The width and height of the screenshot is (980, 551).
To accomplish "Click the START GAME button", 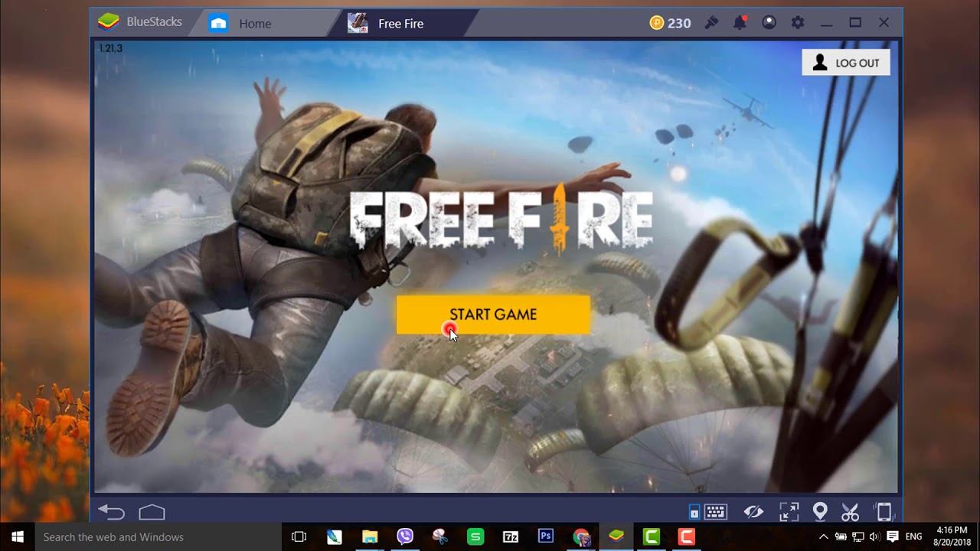I will click(493, 315).
